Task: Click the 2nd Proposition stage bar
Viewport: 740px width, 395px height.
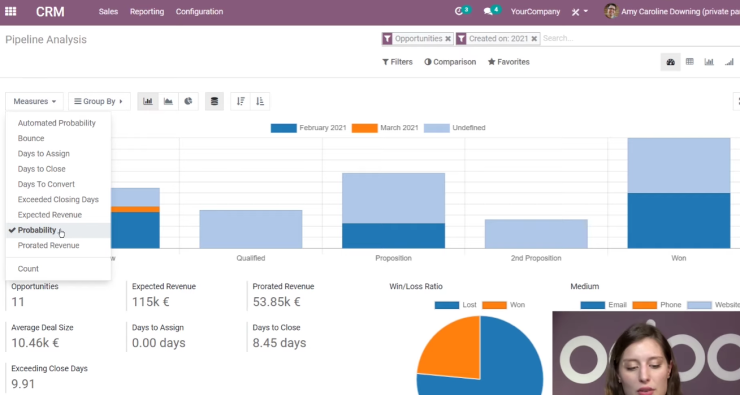Action: (x=536, y=234)
